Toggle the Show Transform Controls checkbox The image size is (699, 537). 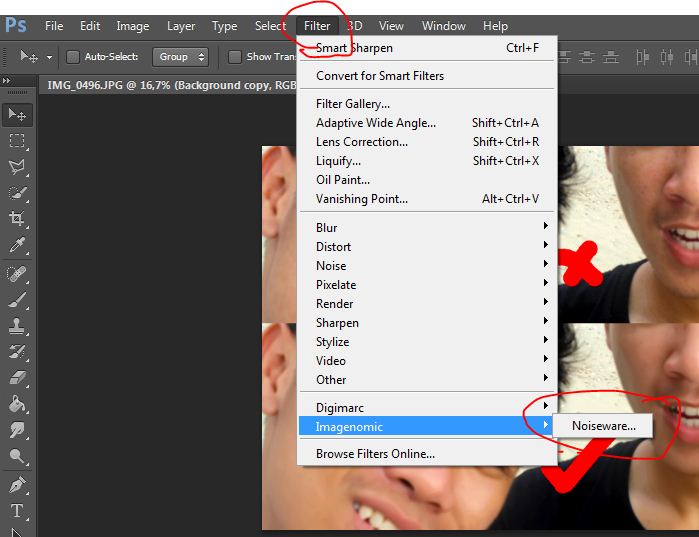[234, 57]
